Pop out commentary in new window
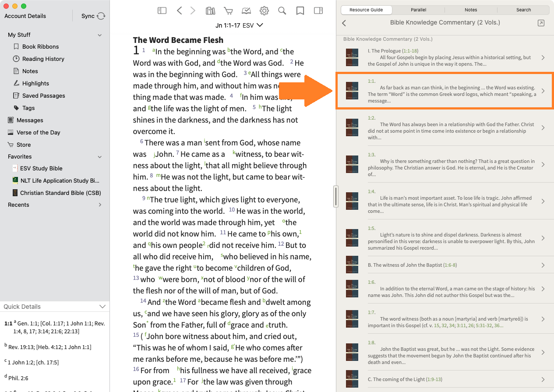554x392 pixels. click(541, 23)
